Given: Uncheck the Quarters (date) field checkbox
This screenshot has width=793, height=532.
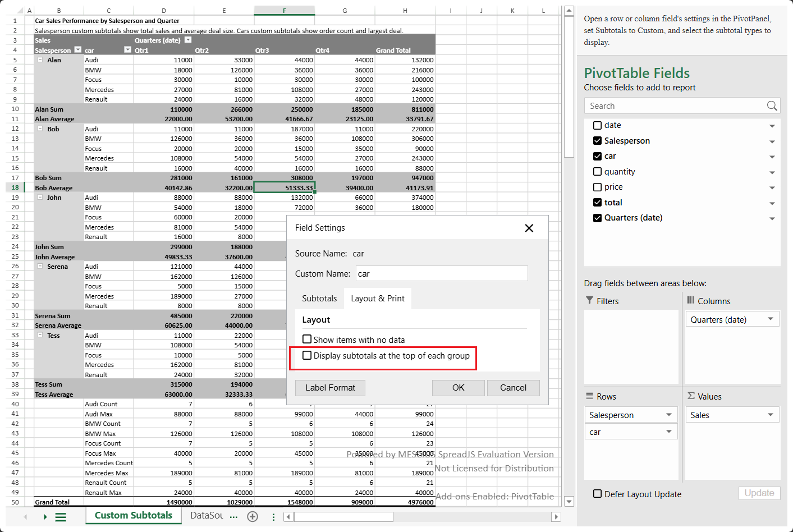Looking at the screenshot, I should click(597, 218).
